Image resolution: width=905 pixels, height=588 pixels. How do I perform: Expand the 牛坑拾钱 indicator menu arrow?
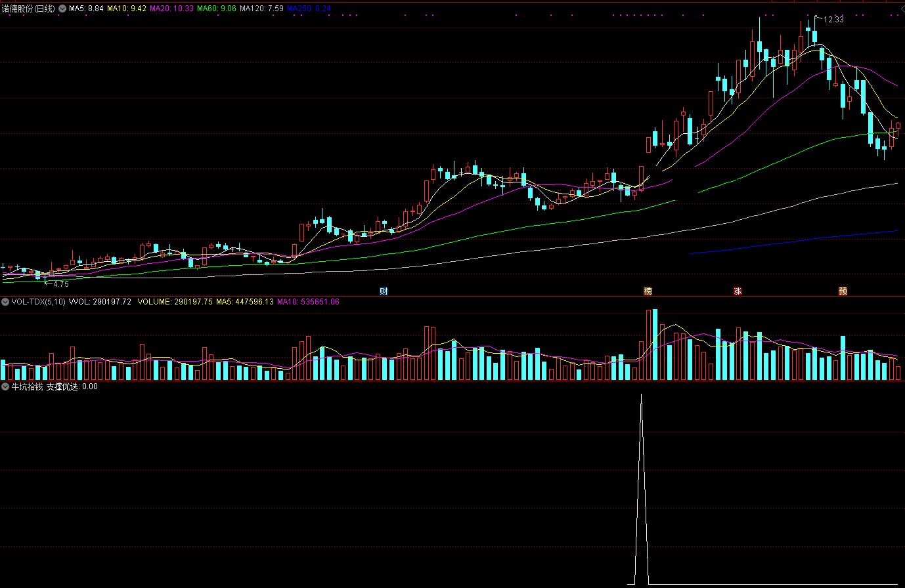click(5, 387)
